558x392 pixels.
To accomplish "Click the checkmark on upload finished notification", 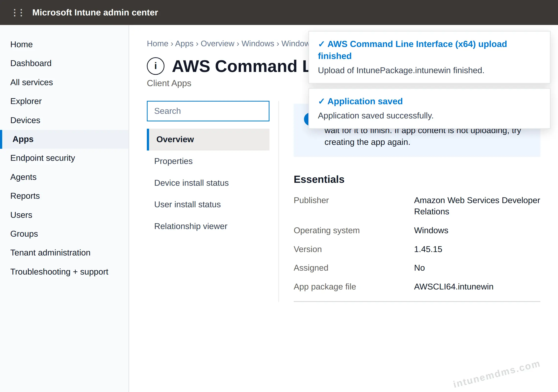I will point(321,44).
